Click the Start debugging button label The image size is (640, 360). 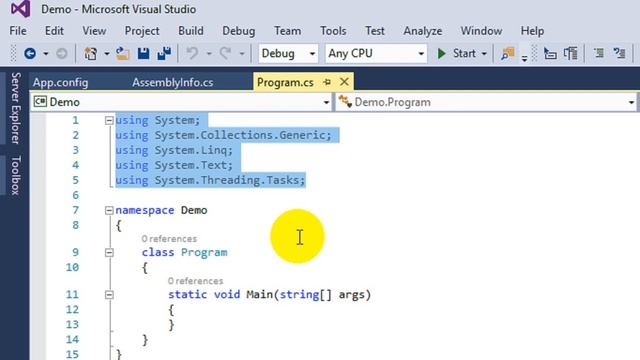(x=464, y=53)
